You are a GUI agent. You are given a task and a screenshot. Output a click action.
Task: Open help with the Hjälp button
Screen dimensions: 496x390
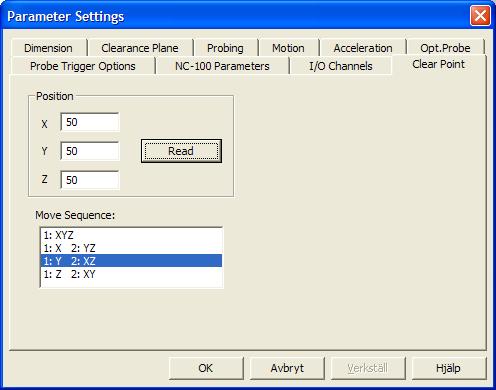click(449, 368)
